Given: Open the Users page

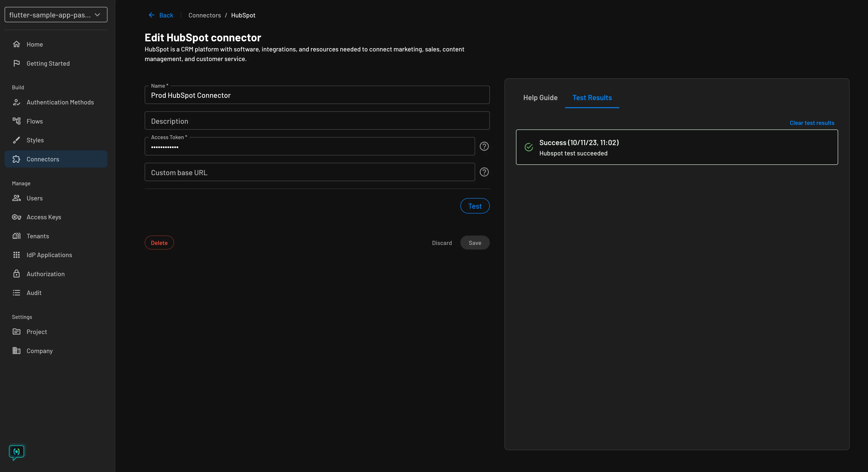Looking at the screenshot, I should pyautogui.click(x=56, y=198).
